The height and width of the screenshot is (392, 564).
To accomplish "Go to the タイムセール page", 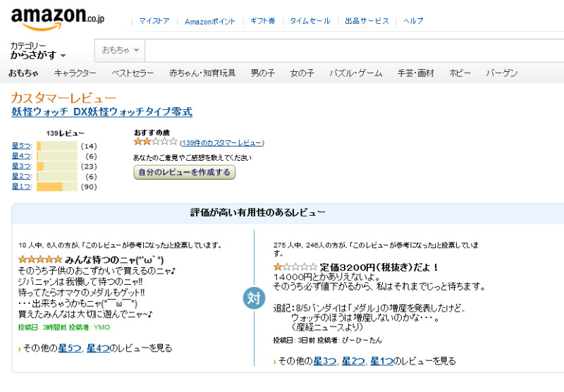I will tap(309, 21).
